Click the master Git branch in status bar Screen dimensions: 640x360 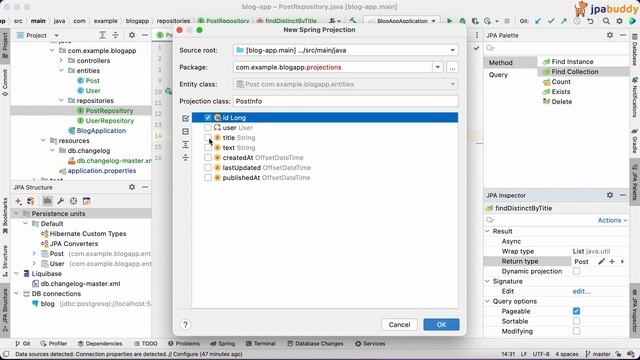point(598,354)
